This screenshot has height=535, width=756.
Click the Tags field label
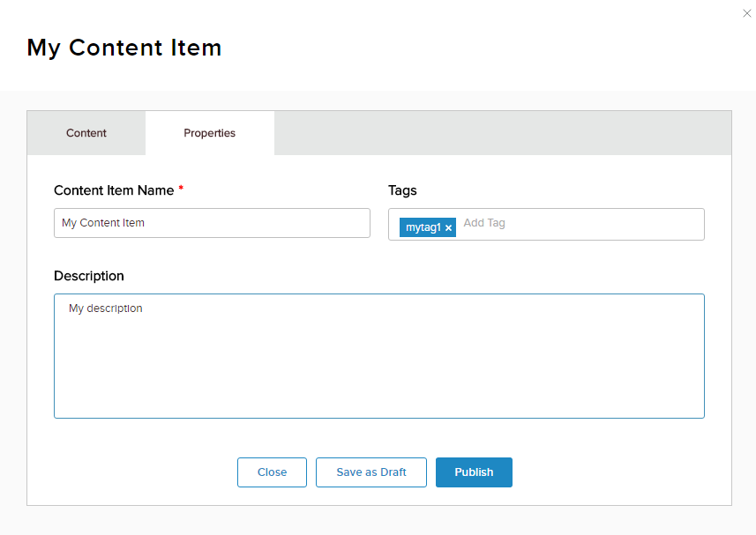pos(402,190)
